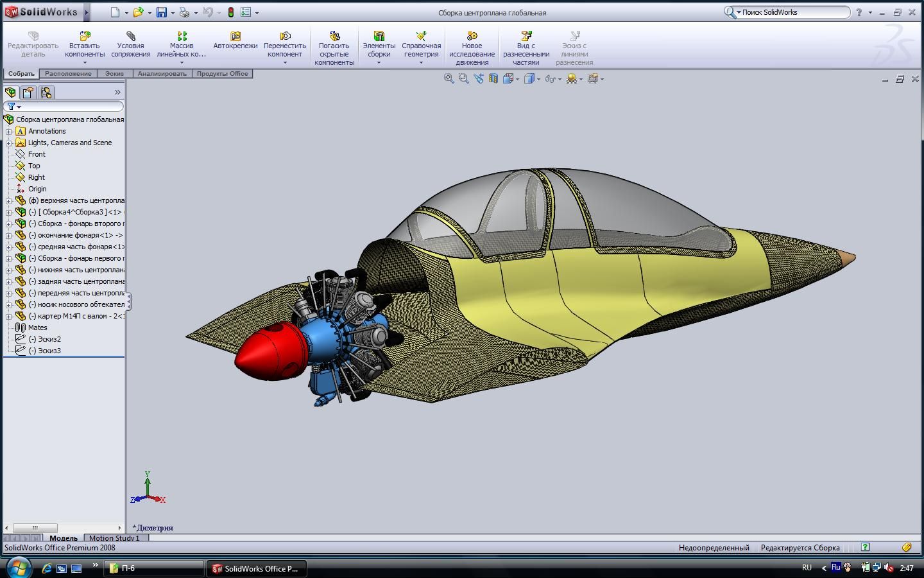
Task: Expand the картер М14П с валом component
Action: coord(9,316)
